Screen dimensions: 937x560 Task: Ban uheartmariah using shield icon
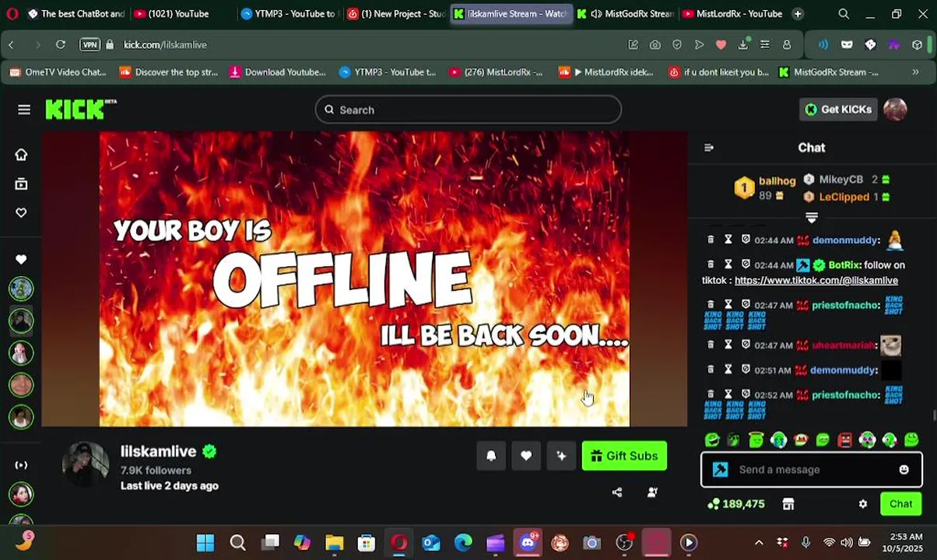click(746, 345)
